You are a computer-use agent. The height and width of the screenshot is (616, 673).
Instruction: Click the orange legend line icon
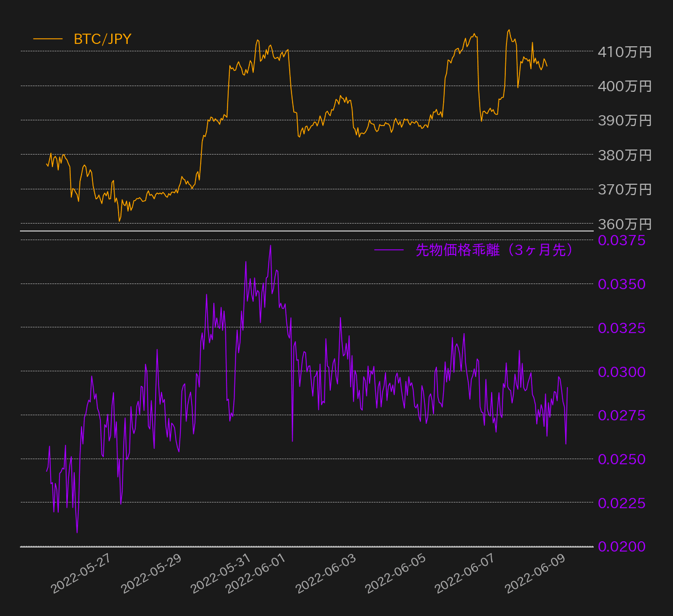[x=48, y=40]
